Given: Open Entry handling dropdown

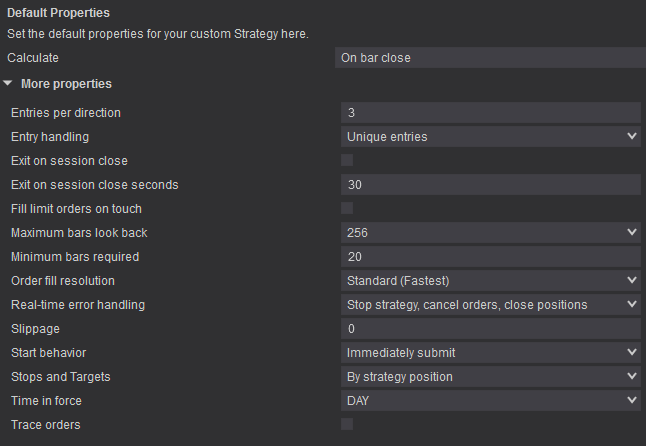Looking at the screenshot, I should (490, 136).
